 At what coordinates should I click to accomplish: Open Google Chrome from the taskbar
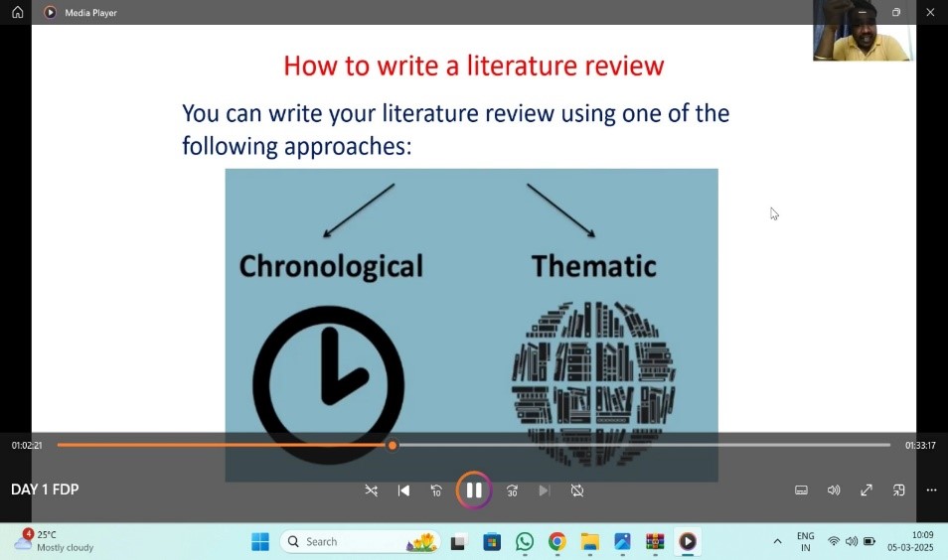coord(556,542)
